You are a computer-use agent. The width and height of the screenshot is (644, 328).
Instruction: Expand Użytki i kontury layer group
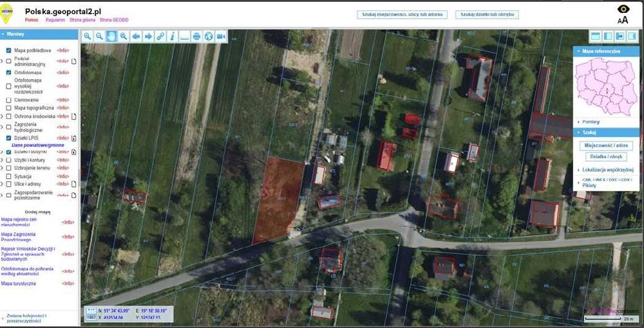point(2,160)
